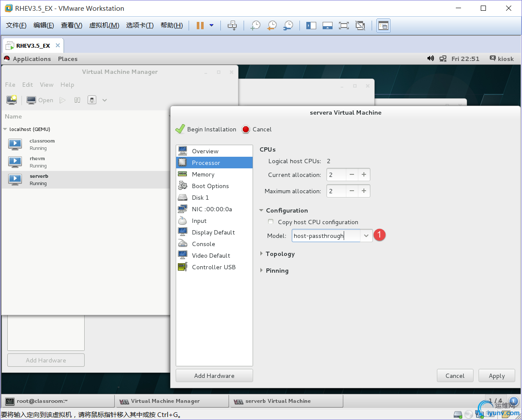Close the RHEV3.5_EX tab
522x420 pixels.
(x=58, y=46)
